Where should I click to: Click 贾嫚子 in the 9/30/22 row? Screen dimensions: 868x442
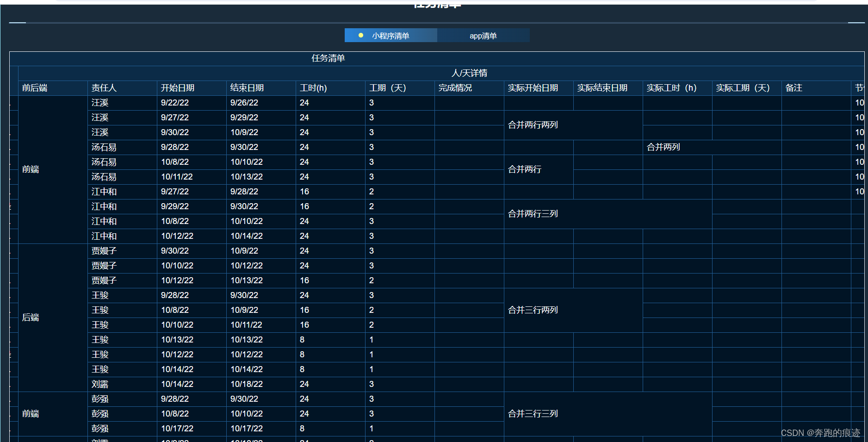point(104,251)
